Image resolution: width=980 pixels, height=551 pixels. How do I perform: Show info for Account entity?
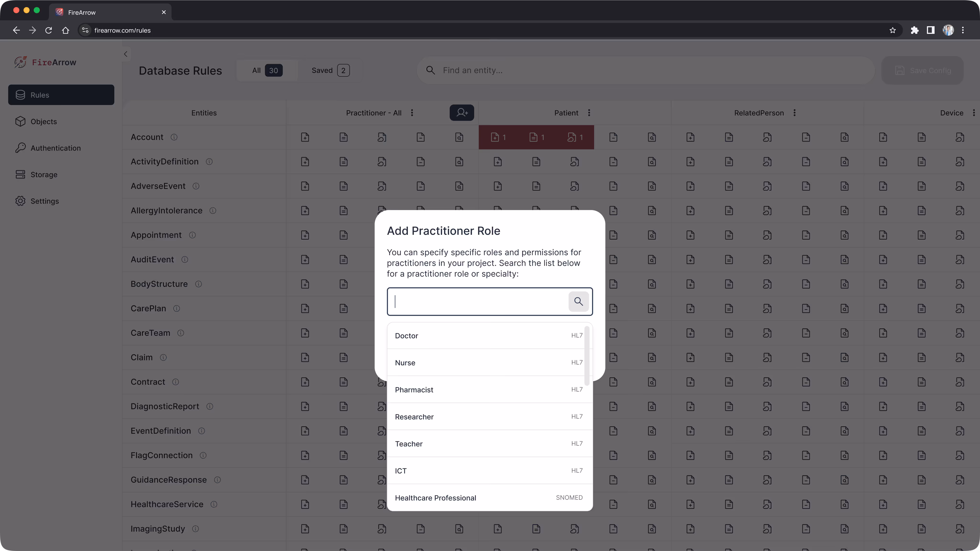pos(174,137)
